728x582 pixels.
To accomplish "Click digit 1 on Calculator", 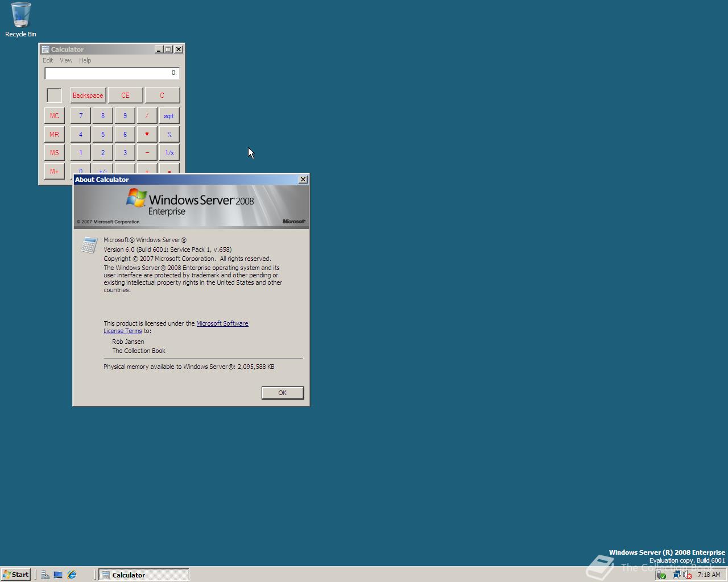I will click(81, 153).
